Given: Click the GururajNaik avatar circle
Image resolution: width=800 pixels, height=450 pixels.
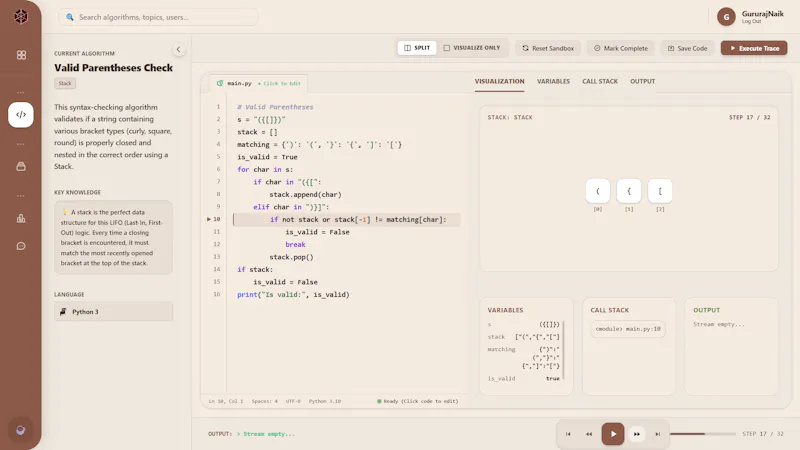Looking at the screenshot, I should tap(726, 17).
